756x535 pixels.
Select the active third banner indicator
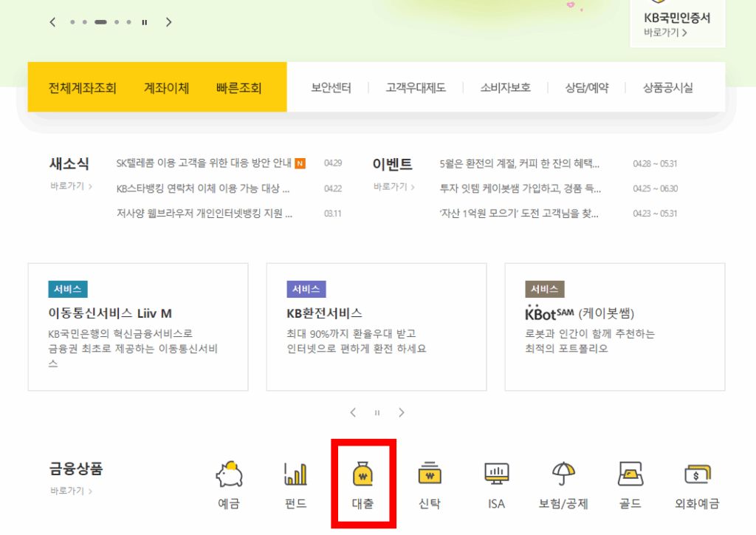(x=100, y=22)
